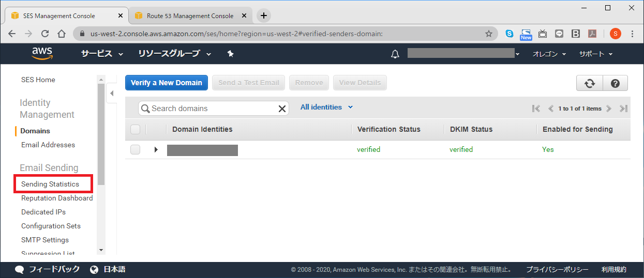Click the browser home icon
This screenshot has width=644, height=278.
pyautogui.click(x=62, y=34)
